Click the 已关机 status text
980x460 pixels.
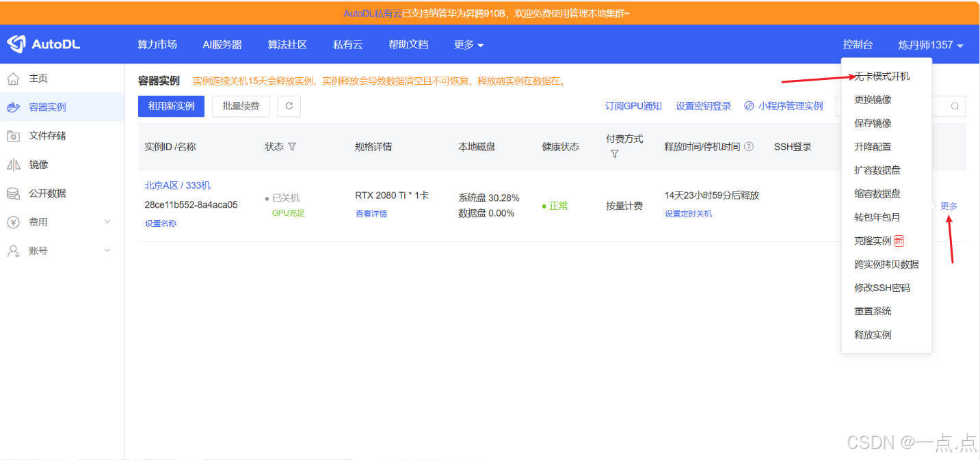coord(286,198)
